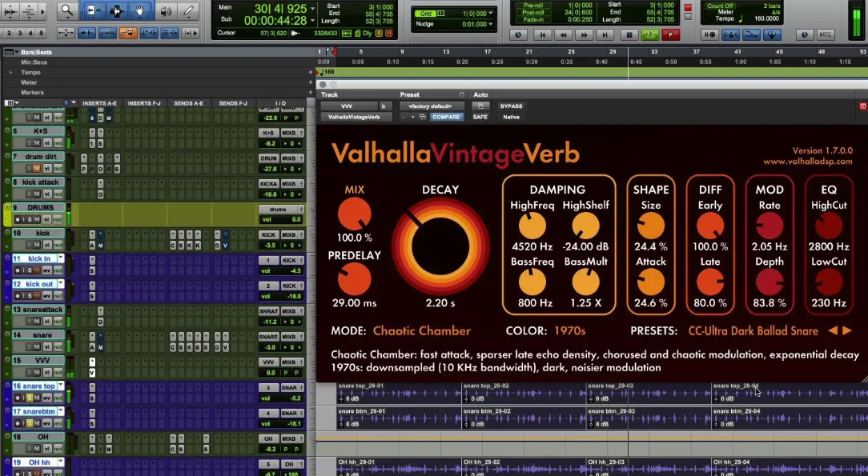This screenshot has width=868, height=476.
Task: Toggle the Online clock button left of transport
Action: (518, 35)
